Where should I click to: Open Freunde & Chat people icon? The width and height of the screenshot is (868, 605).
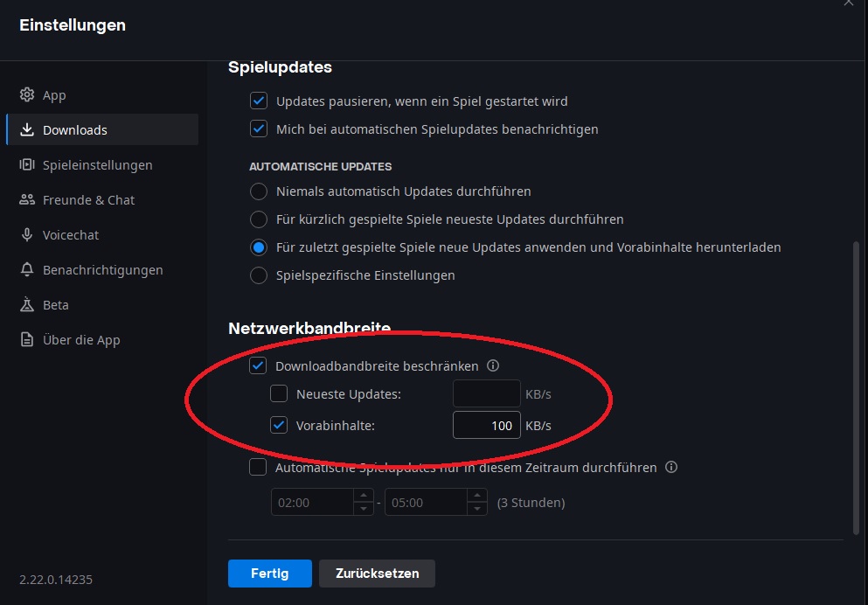(26, 199)
